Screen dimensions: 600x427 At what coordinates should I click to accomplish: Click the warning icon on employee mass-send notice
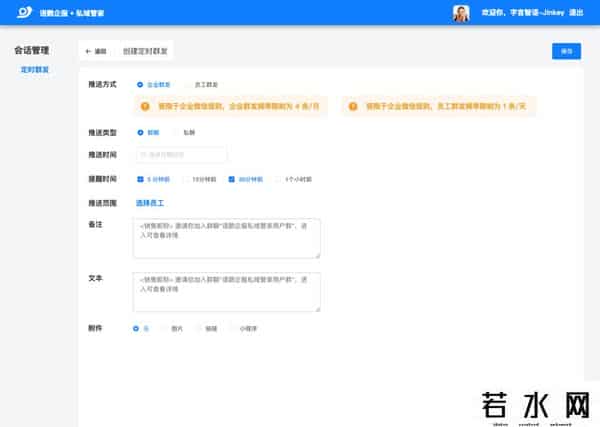353,106
